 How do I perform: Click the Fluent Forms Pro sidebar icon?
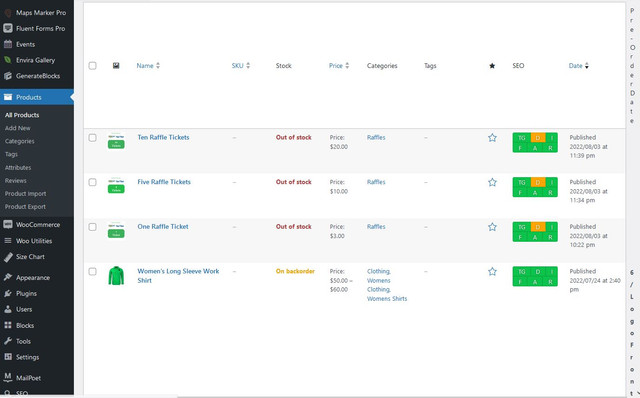point(8,28)
